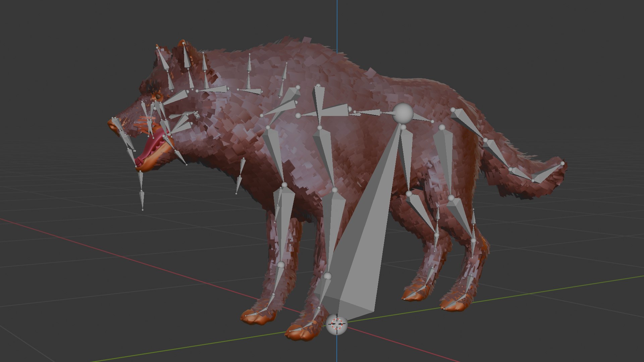Click the 3D cursor at the world origin

point(337,324)
